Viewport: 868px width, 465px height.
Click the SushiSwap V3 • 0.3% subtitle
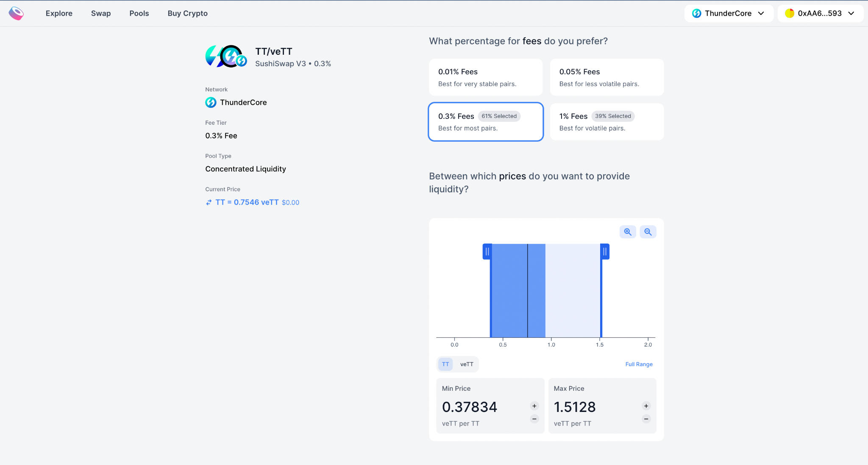tap(293, 64)
